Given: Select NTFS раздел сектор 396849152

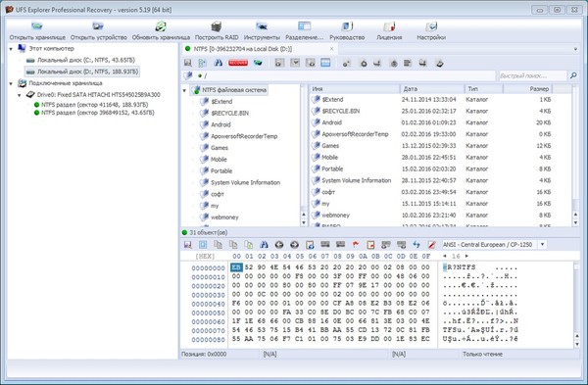Looking at the screenshot, I should [x=97, y=113].
